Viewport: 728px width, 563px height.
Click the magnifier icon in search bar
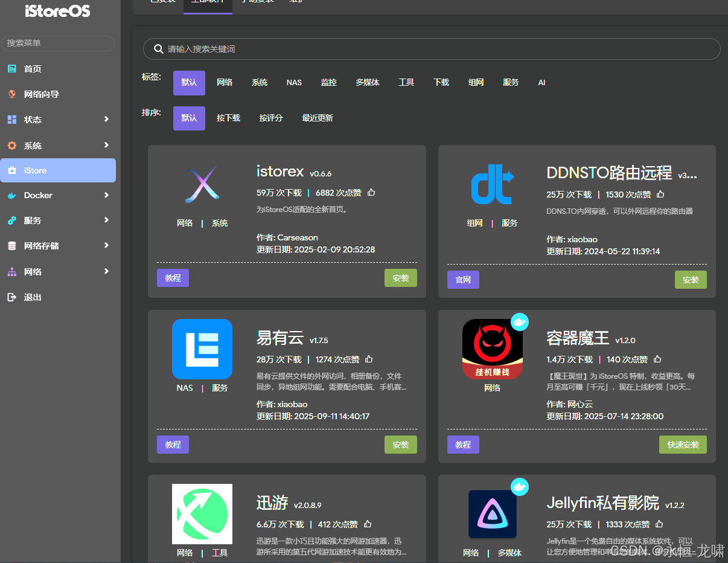(x=159, y=49)
